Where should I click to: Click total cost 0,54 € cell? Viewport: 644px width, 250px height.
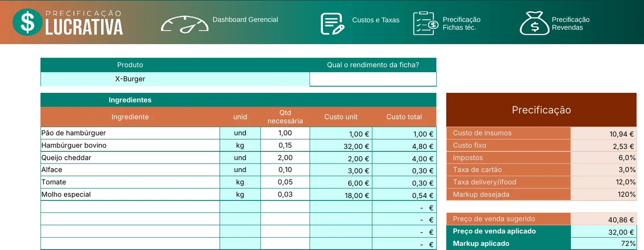(x=404, y=195)
